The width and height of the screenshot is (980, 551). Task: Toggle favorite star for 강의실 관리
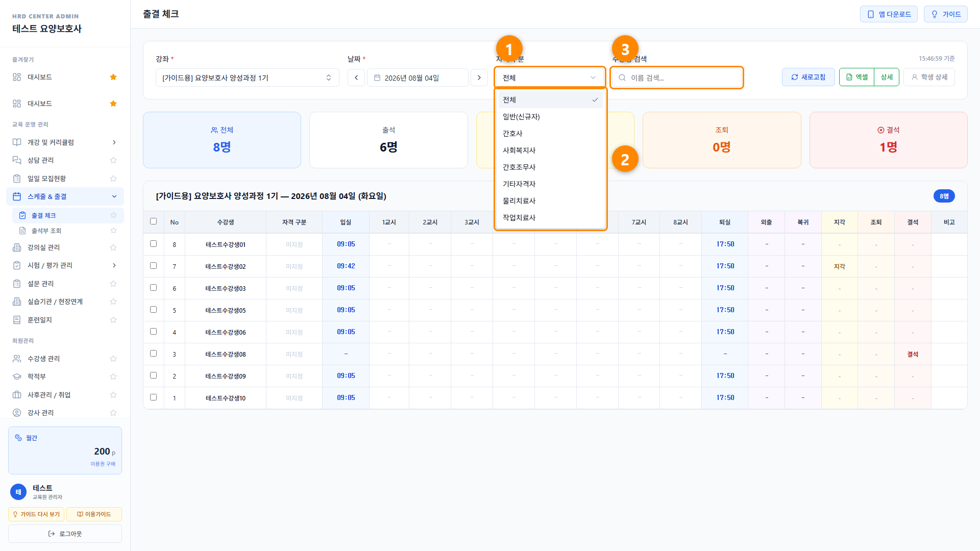[113, 247]
